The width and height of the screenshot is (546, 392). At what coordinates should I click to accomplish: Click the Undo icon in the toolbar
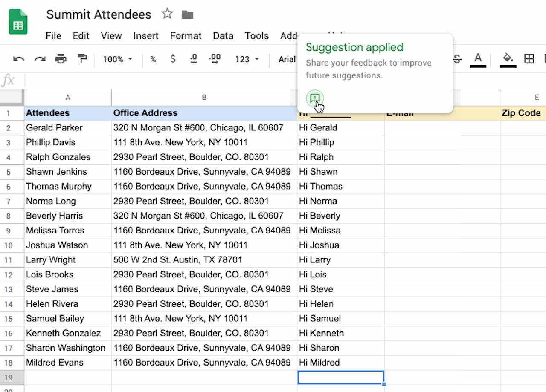pyautogui.click(x=18, y=59)
